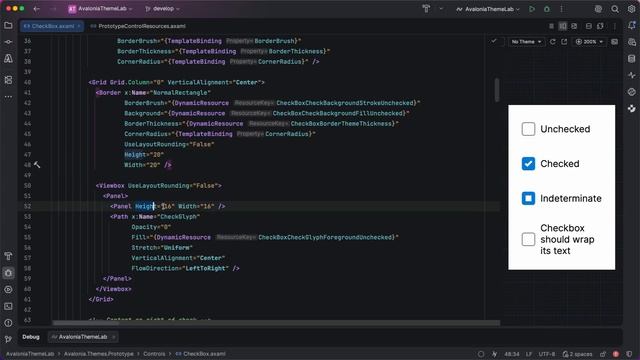The width and height of the screenshot is (640, 360).
Task: Open more run actions vertical dots in title bar
Action: (562, 9)
